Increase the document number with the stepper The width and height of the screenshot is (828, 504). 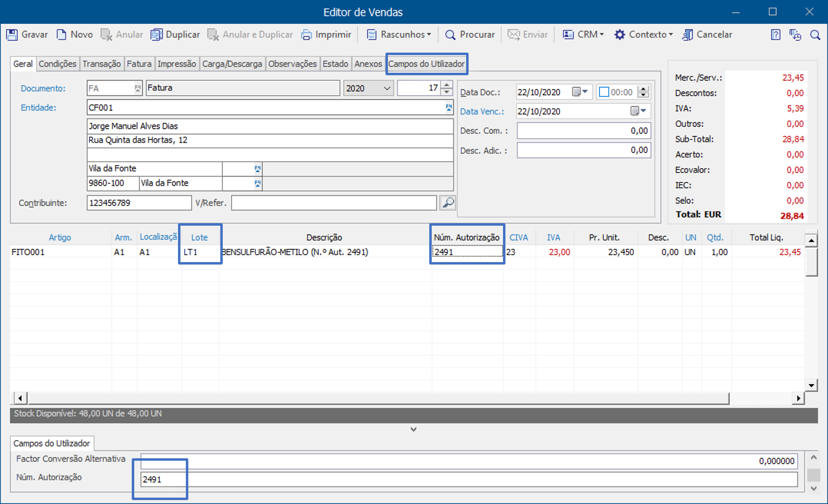(x=446, y=85)
